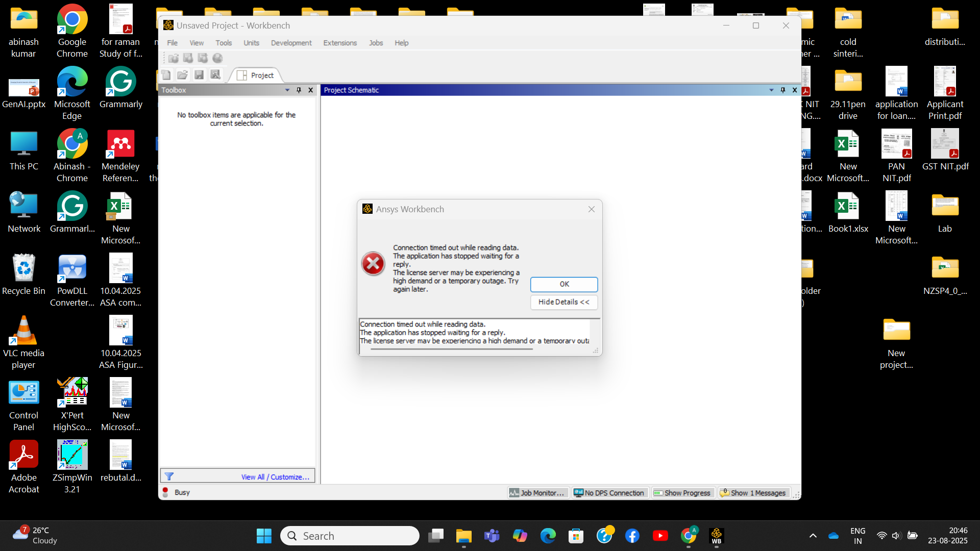Open Microsoft Edge from taskbar
This screenshot has height=551, width=980.
(x=548, y=536)
